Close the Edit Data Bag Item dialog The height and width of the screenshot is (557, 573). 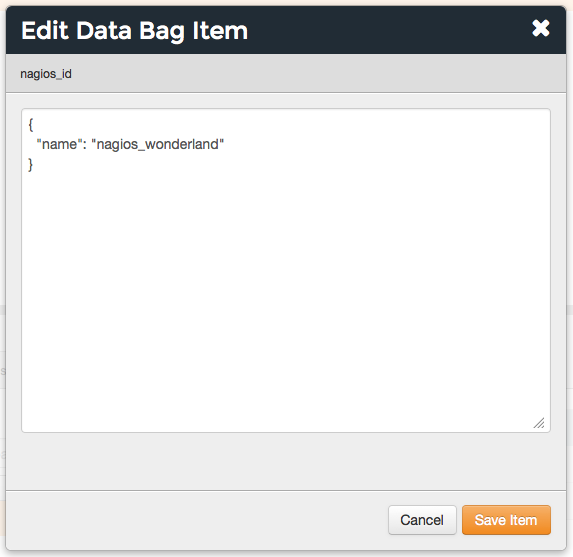[540, 29]
